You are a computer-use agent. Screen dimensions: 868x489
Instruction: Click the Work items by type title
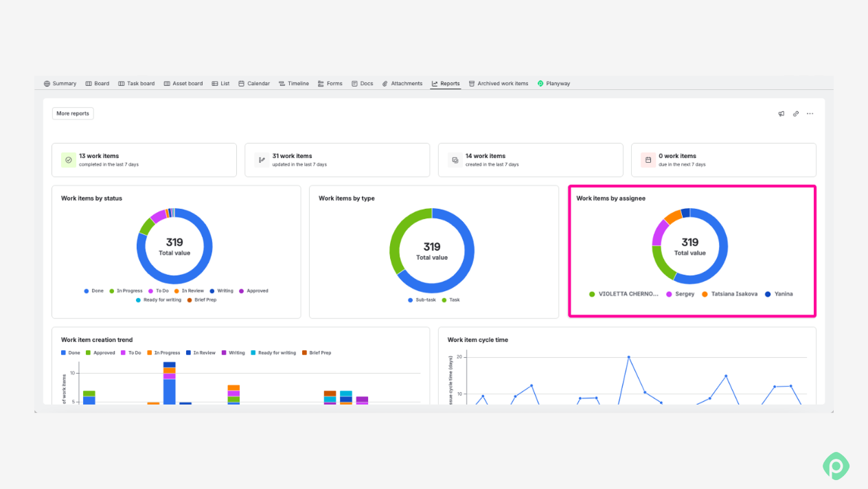(x=347, y=198)
